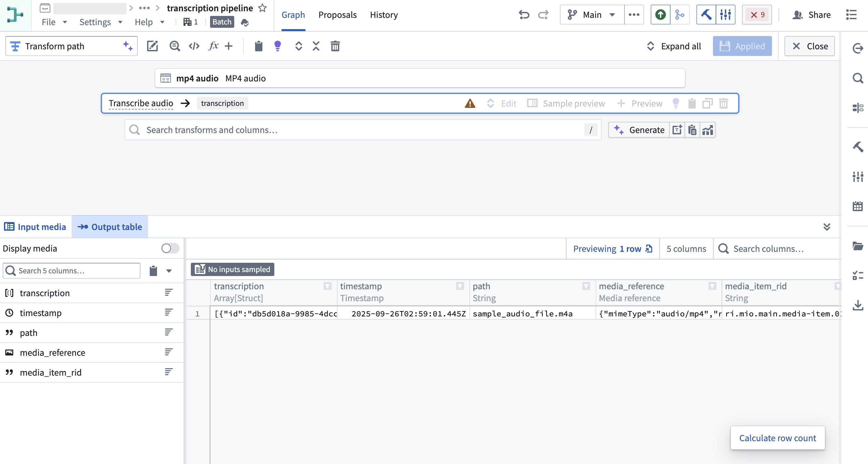This screenshot has height=464, width=868.
Task: Click the purple lightbulb icon in toolbar
Action: pos(278,46)
